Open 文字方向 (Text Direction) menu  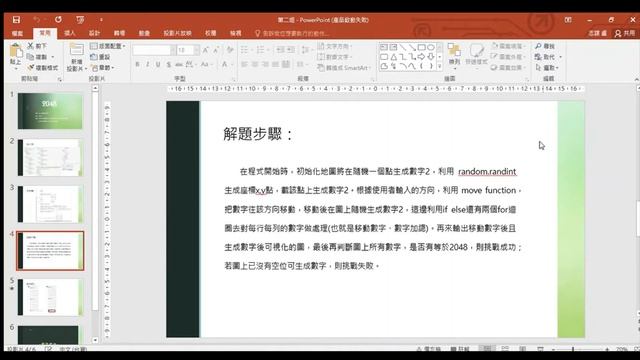point(336,46)
